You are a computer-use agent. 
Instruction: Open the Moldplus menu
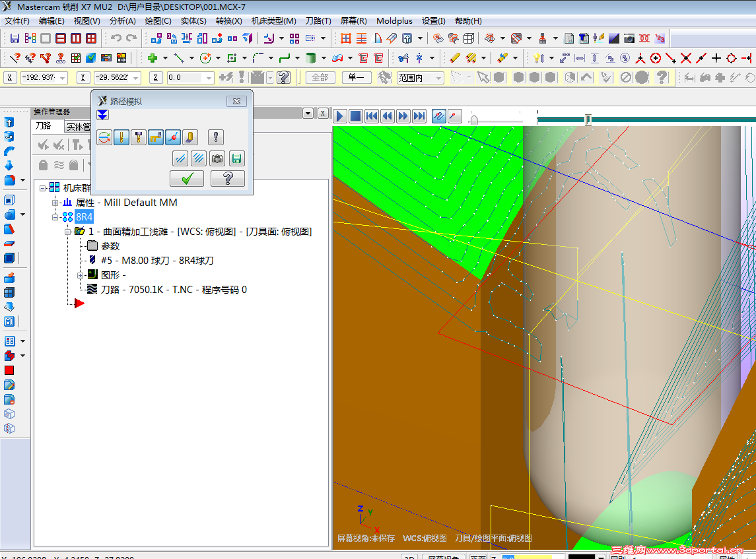click(394, 20)
